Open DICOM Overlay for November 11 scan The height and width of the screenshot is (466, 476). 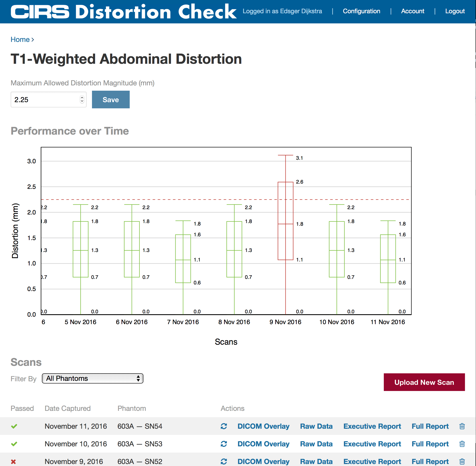pyautogui.click(x=263, y=426)
